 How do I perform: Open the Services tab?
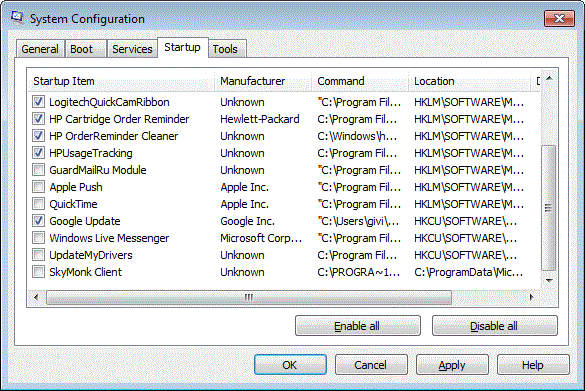point(132,49)
